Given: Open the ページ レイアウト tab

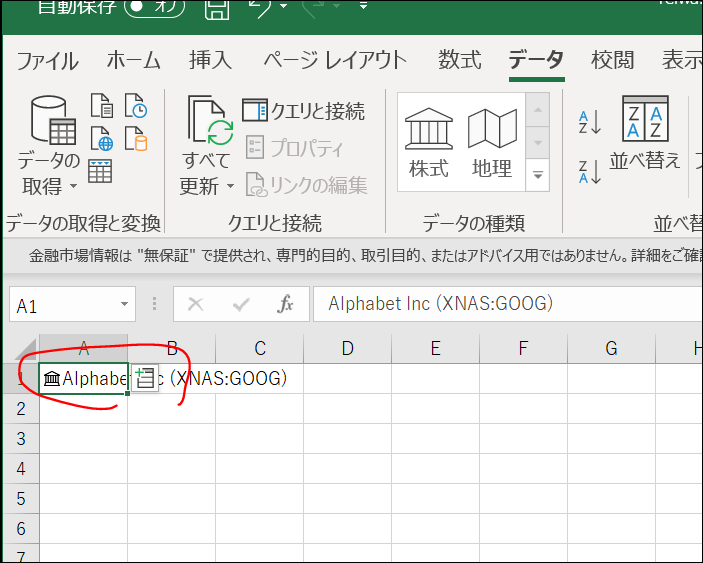Looking at the screenshot, I should 335,61.
